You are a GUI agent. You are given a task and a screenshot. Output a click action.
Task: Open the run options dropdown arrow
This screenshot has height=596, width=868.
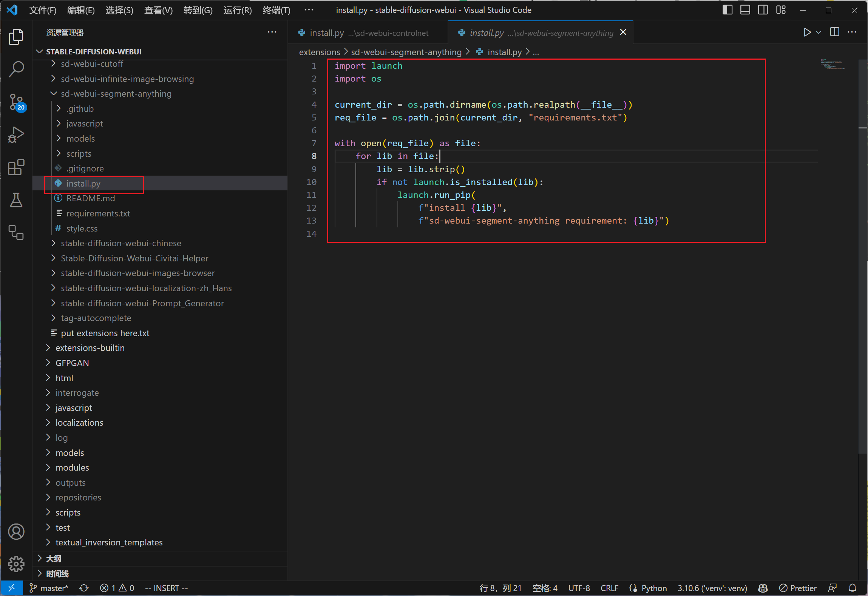coord(819,32)
